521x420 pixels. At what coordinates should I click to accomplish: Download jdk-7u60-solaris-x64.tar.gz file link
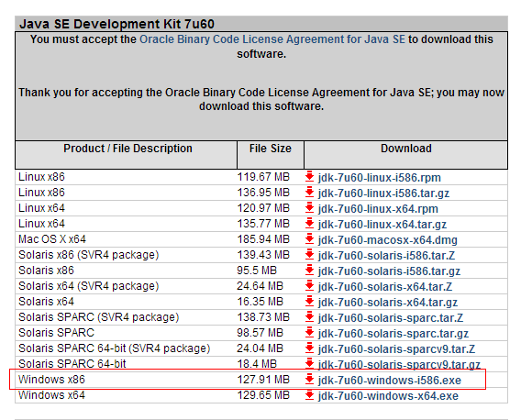point(387,303)
